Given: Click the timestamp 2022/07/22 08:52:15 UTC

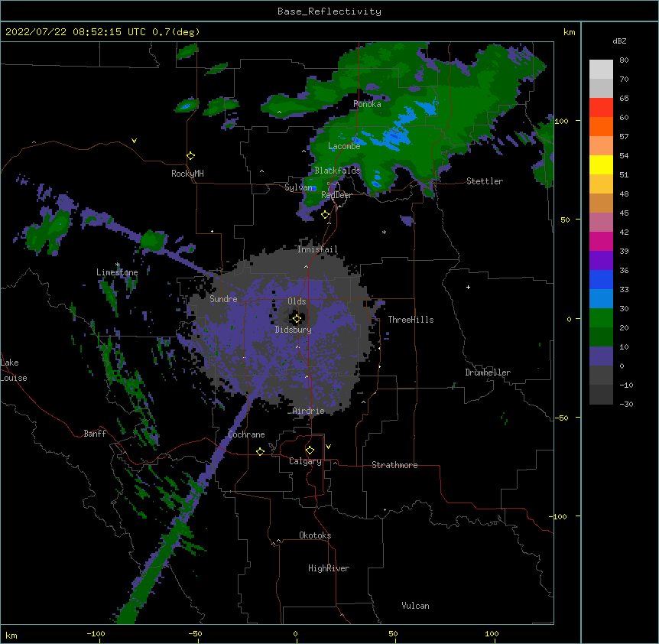Looking at the screenshot, I should pos(76,32).
